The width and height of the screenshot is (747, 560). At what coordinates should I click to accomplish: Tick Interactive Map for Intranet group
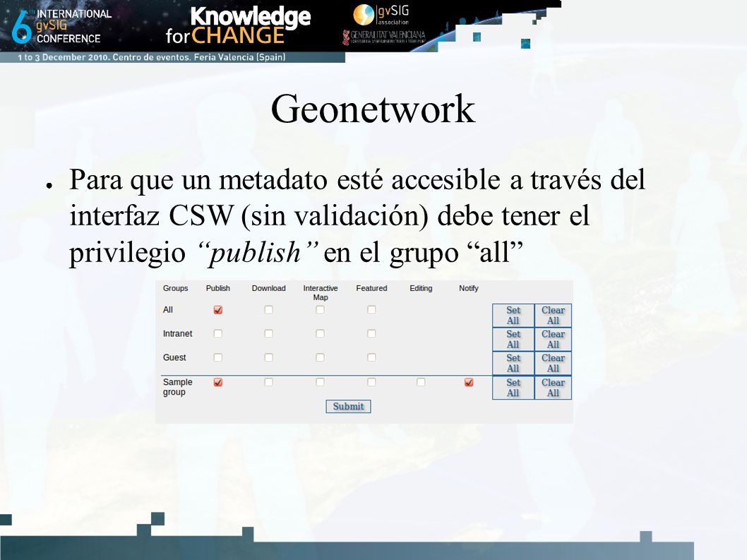pyautogui.click(x=320, y=333)
